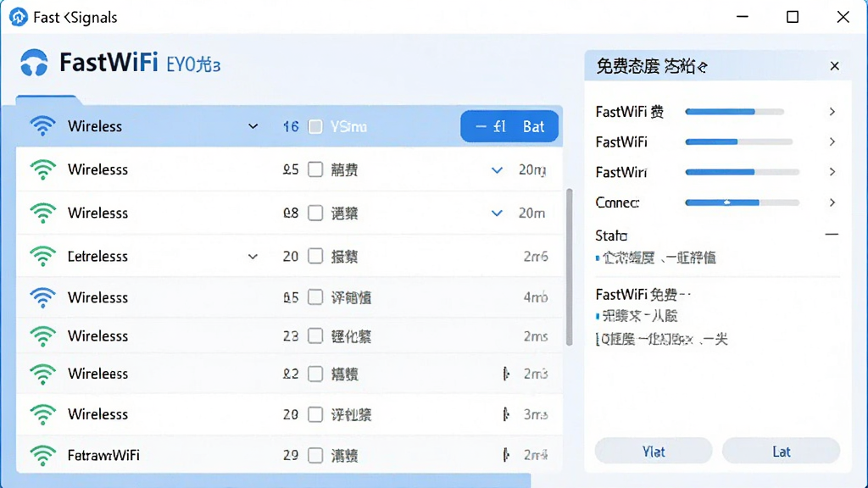Click the Wi-Fi icon of the Wirelesss 3ms row
This screenshot has height=488, width=868.
[42, 414]
